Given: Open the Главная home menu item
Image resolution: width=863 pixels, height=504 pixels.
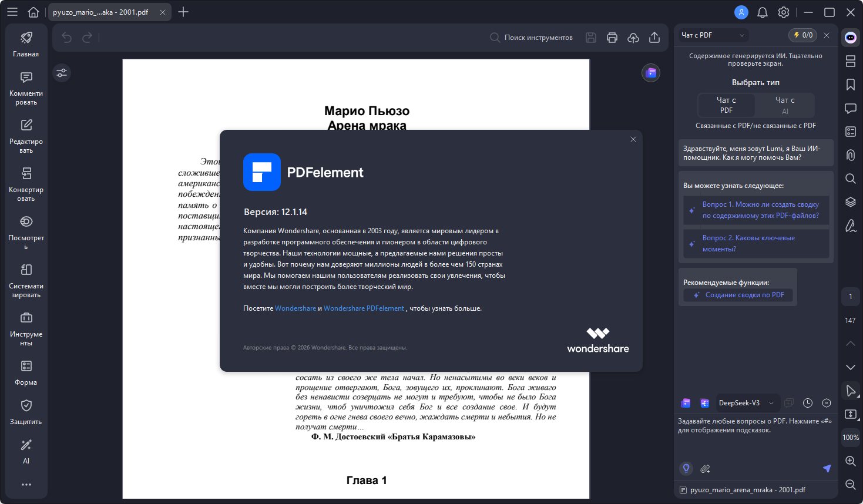Looking at the screenshot, I should 26,44.
